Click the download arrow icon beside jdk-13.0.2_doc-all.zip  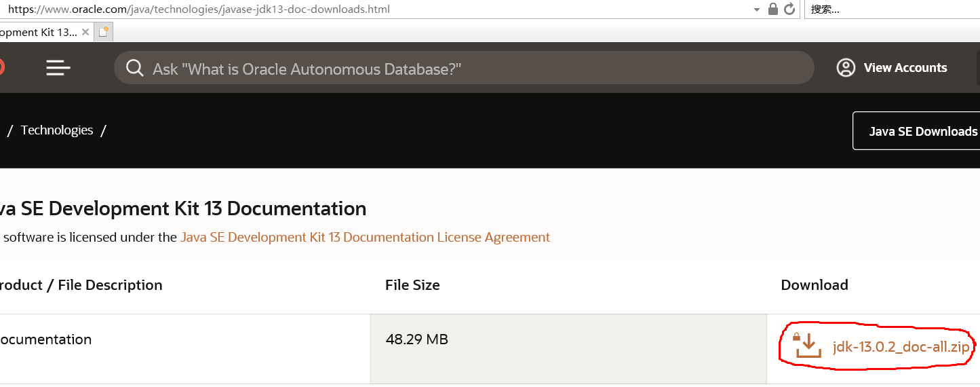(x=808, y=345)
